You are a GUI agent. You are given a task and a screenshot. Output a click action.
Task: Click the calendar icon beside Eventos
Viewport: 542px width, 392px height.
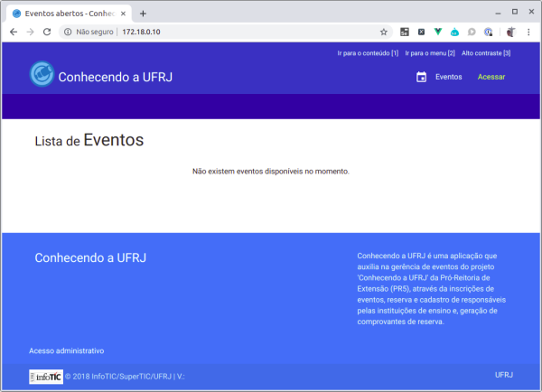click(x=421, y=77)
